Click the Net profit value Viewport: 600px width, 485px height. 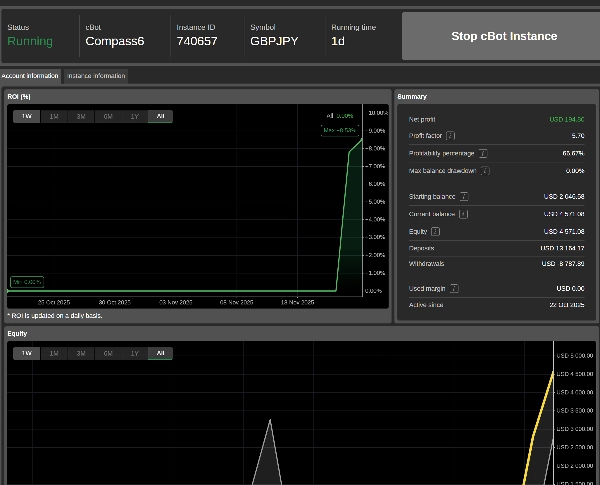(567, 119)
